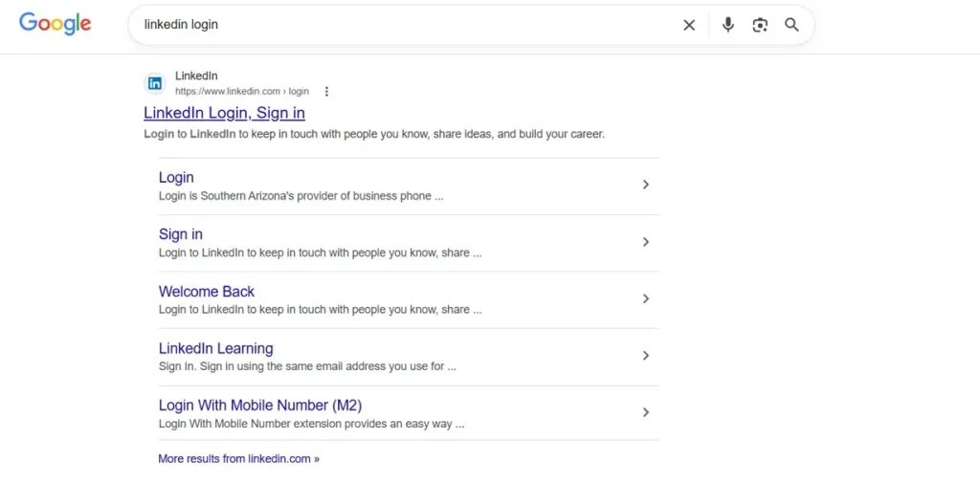This screenshot has height=485, width=980.
Task: Open image search with the camera lens icon
Action: tap(759, 25)
